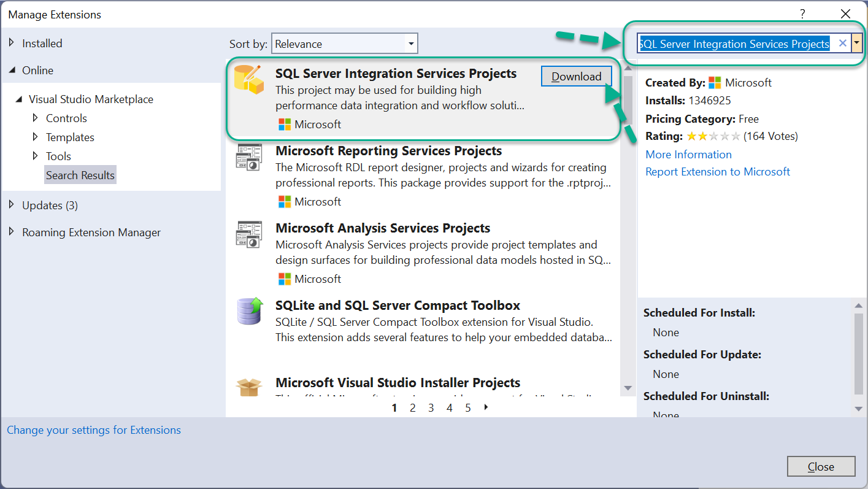Screen dimensions: 868x489
Task: Go to results page 3
Action: (x=431, y=407)
